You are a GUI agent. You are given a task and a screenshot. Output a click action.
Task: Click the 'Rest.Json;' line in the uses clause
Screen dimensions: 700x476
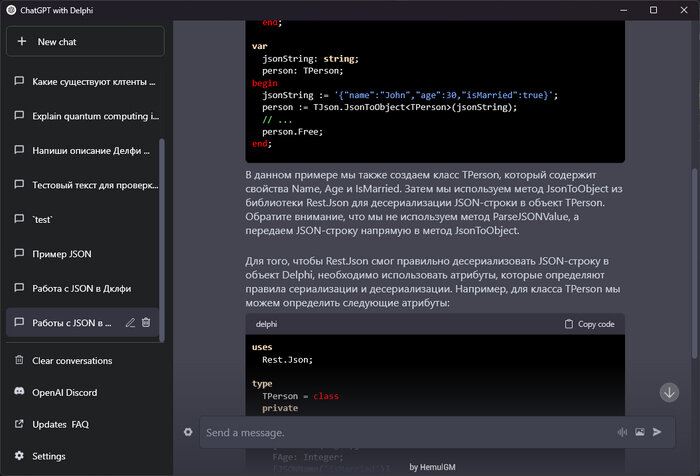[x=288, y=359]
